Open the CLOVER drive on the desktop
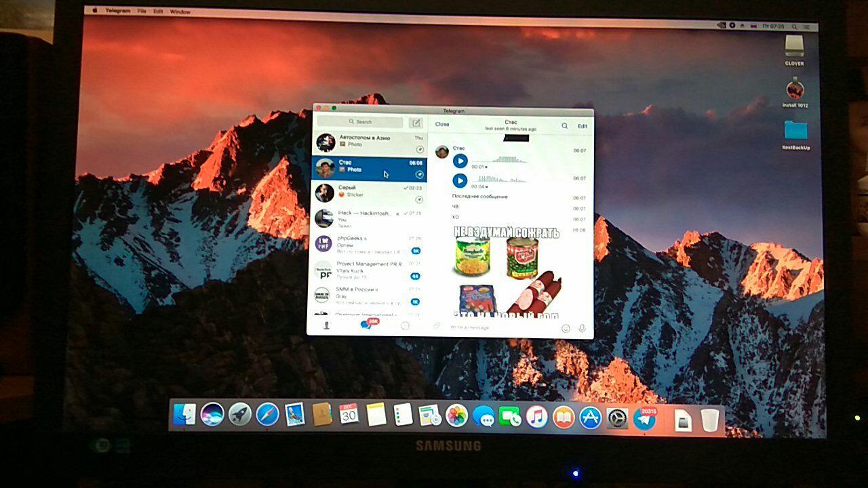 click(x=794, y=49)
